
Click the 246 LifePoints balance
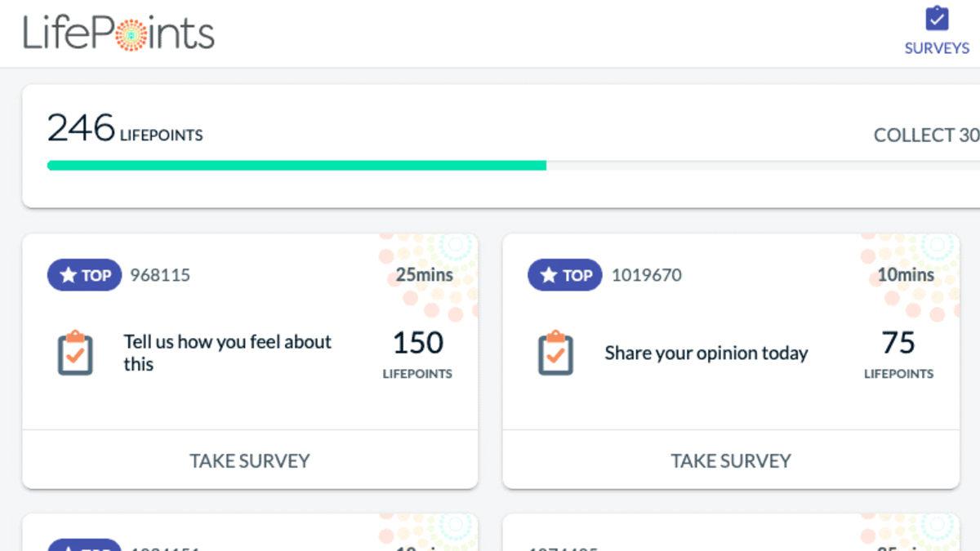pos(125,129)
